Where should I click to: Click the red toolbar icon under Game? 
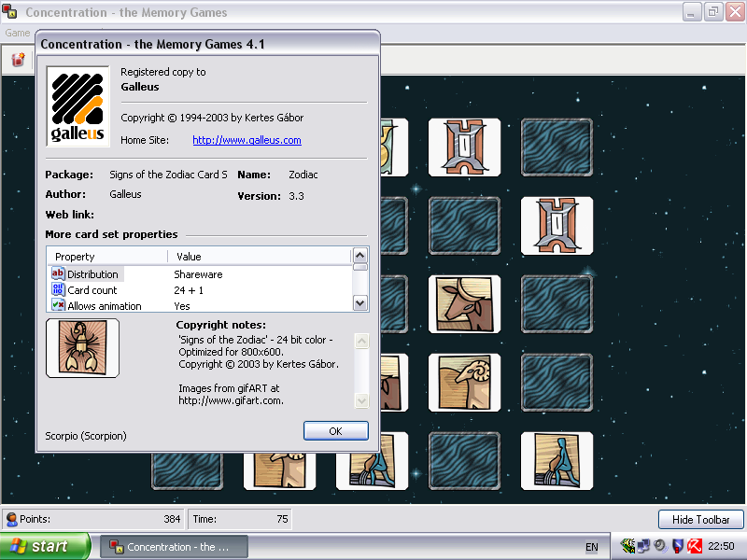tap(18, 61)
